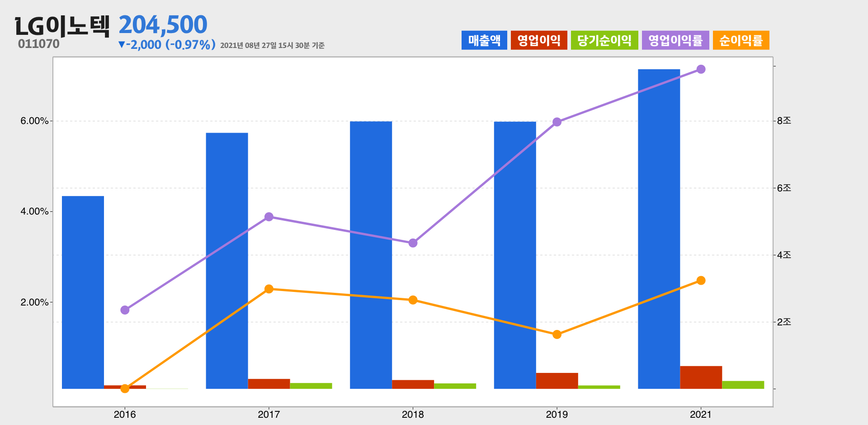868x425 pixels.
Task: Click the stock code 011070
Action: pyautogui.click(x=39, y=44)
